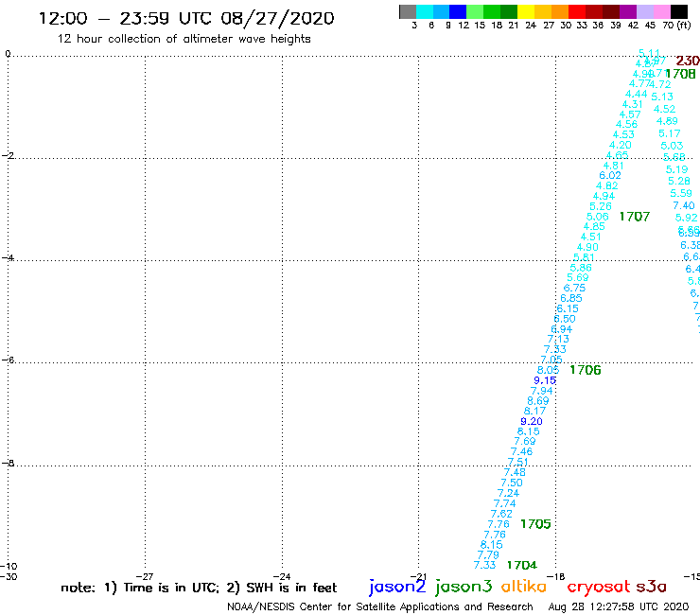This screenshot has height=615, width=700.
Task: Click the wave height value 7.94
Action: [x=541, y=392]
